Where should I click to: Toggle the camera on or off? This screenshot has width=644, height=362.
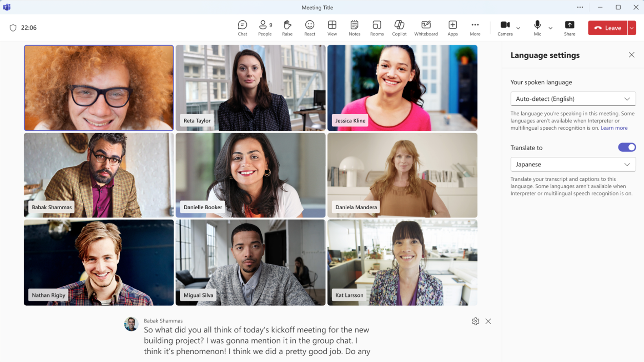pyautogui.click(x=505, y=28)
